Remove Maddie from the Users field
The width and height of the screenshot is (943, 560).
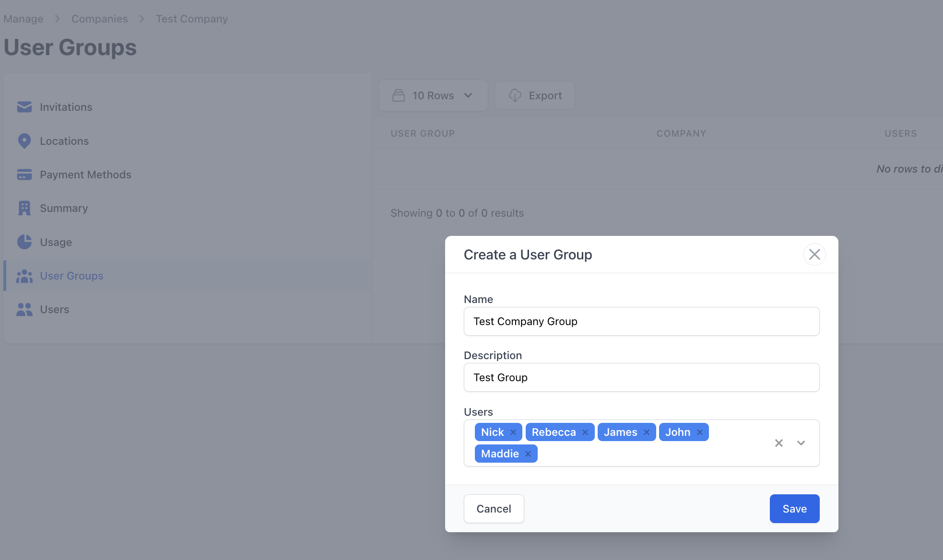[x=528, y=454]
